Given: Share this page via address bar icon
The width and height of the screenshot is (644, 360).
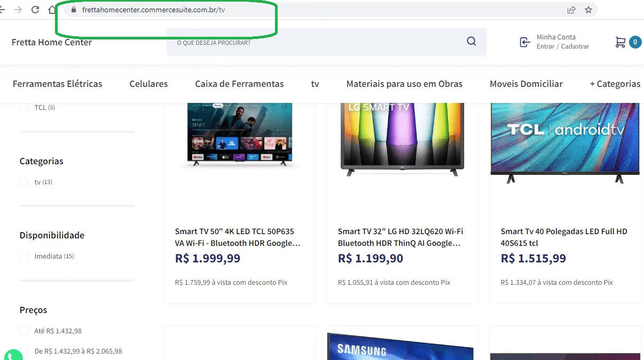Looking at the screenshot, I should point(571,10).
